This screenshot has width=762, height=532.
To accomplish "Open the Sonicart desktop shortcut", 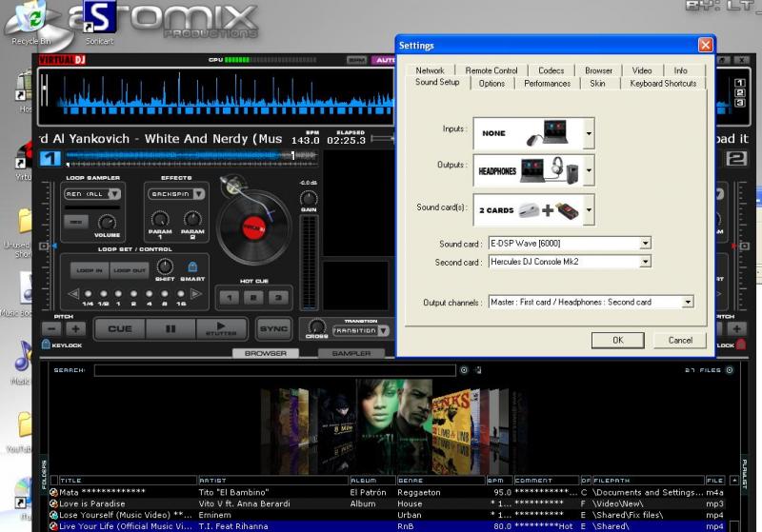I will click(x=99, y=23).
